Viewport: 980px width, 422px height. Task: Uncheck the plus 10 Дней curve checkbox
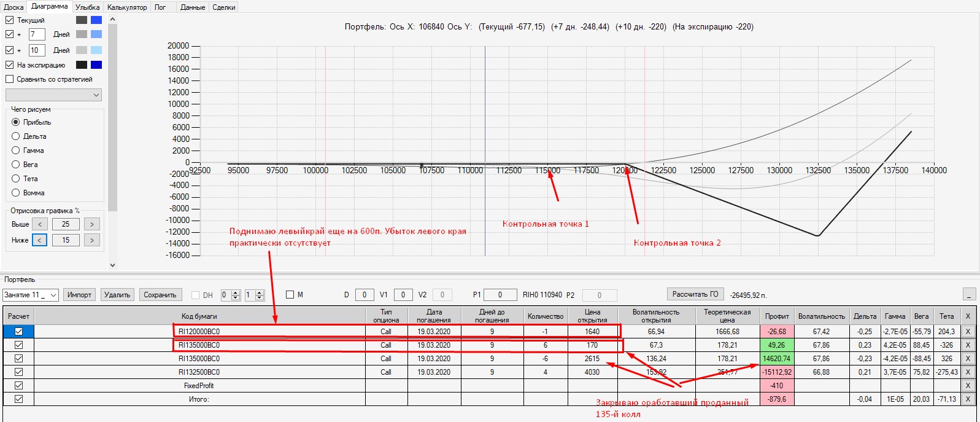point(9,50)
